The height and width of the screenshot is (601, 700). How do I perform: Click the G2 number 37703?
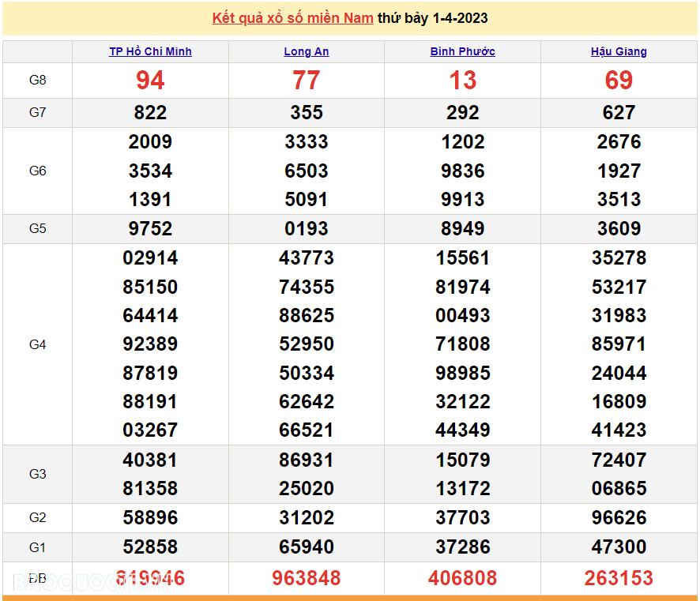(462, 518)
